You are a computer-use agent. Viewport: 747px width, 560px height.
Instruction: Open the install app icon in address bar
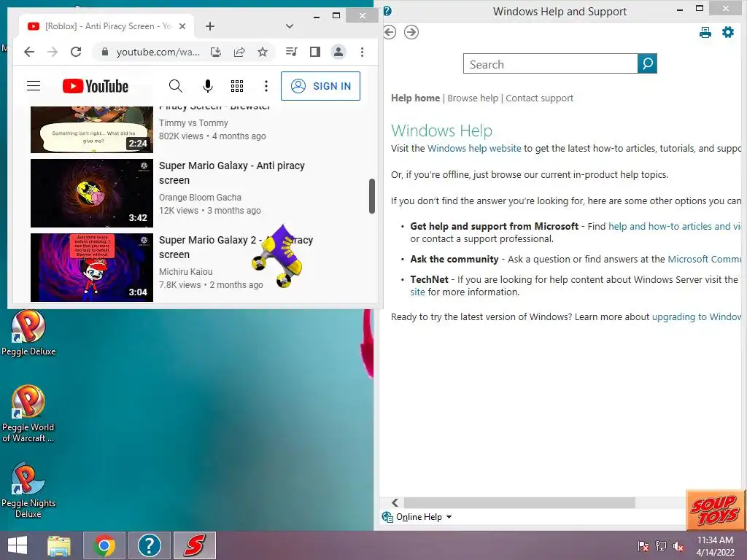(x=216, y=52)
